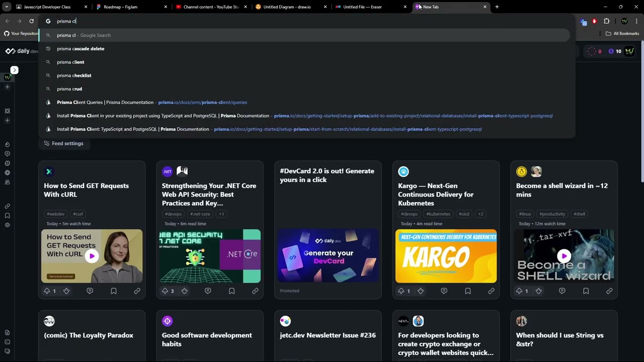Image resolution: width=644 pixels, height=362 pixels.
Task: Open the #productivity tag
Action: [x=552, y=214]
